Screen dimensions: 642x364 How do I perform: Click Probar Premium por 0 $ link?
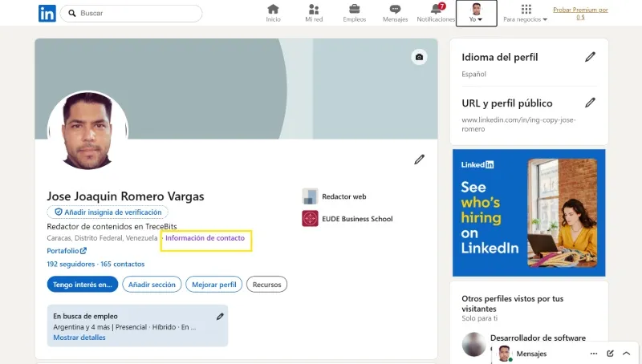[x=580, y=13]
